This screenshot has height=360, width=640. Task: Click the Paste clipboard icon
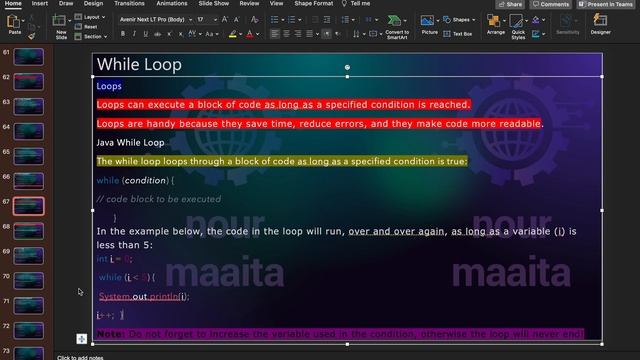(x=13, y=21)
